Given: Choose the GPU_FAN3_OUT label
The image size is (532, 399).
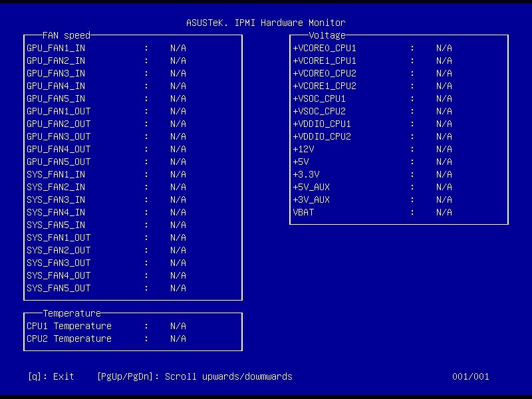Looking at the screenshot, I should click(59, 136).
